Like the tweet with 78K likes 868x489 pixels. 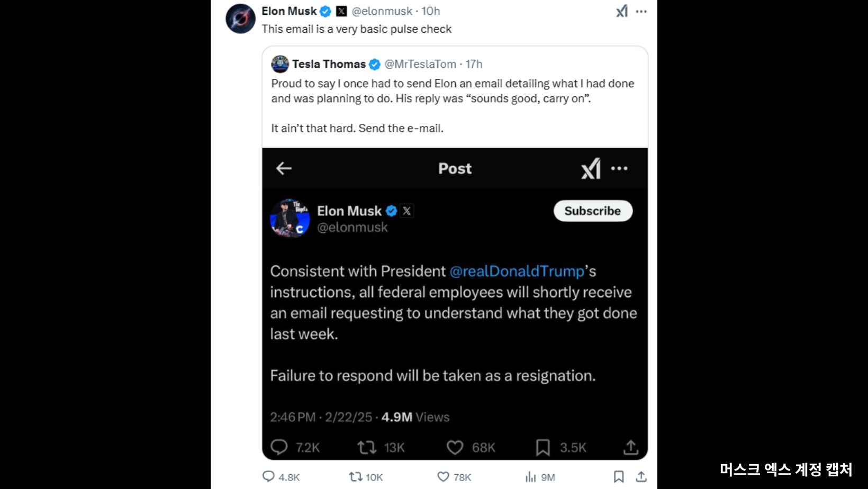[444, 477]
